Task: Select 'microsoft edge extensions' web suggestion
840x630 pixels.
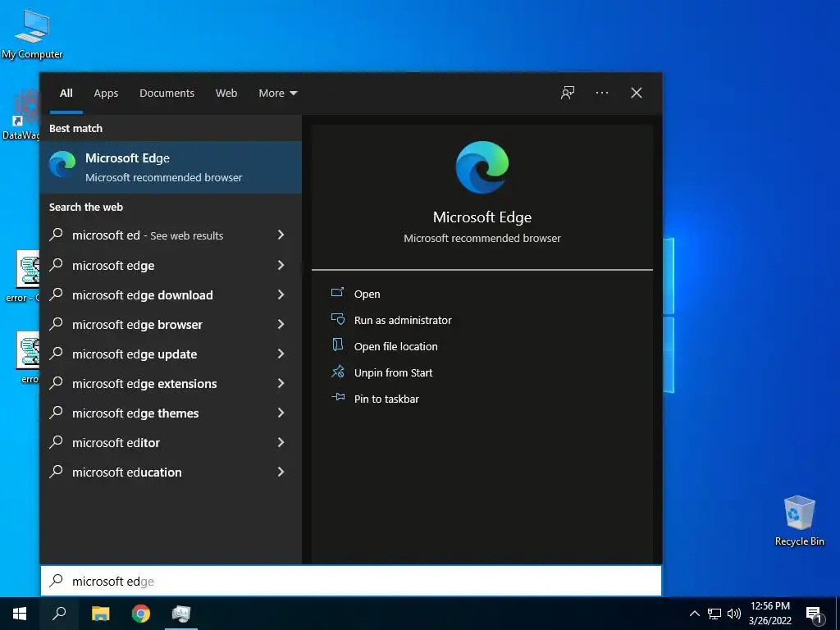Action: click(x=171, y=383)
